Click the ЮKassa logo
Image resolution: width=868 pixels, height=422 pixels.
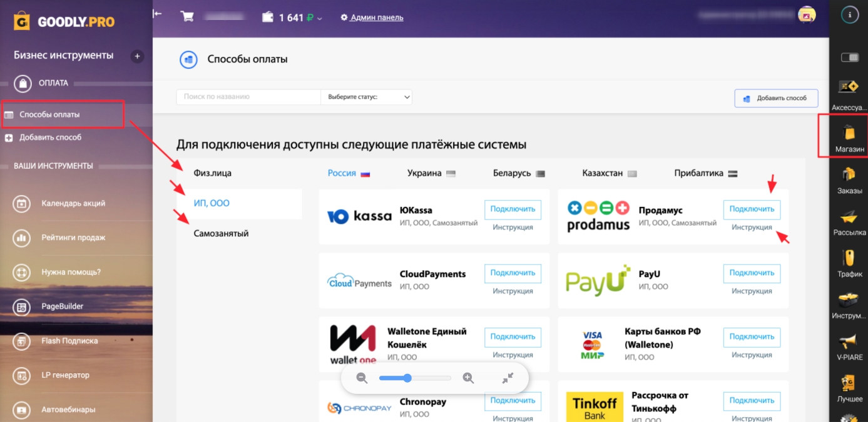359,217
